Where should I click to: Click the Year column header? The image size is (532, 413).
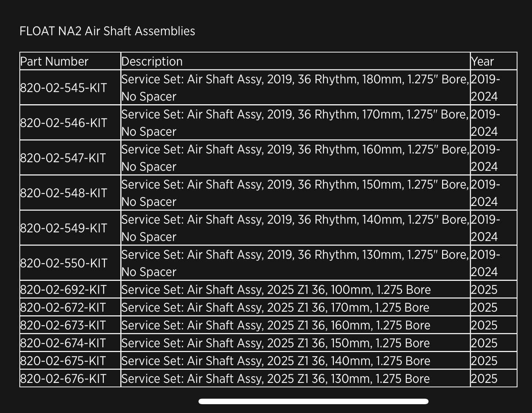(x=482, y=61)
